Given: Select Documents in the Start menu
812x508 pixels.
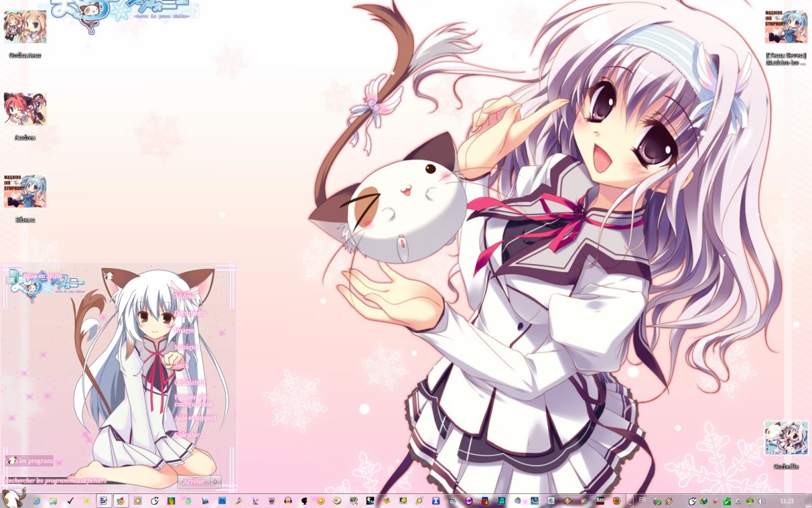Looking at the screenshot, I should point(190,313).
